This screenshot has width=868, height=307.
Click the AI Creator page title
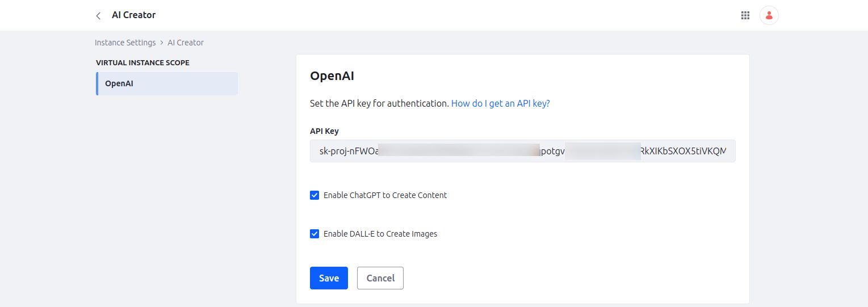133,15
